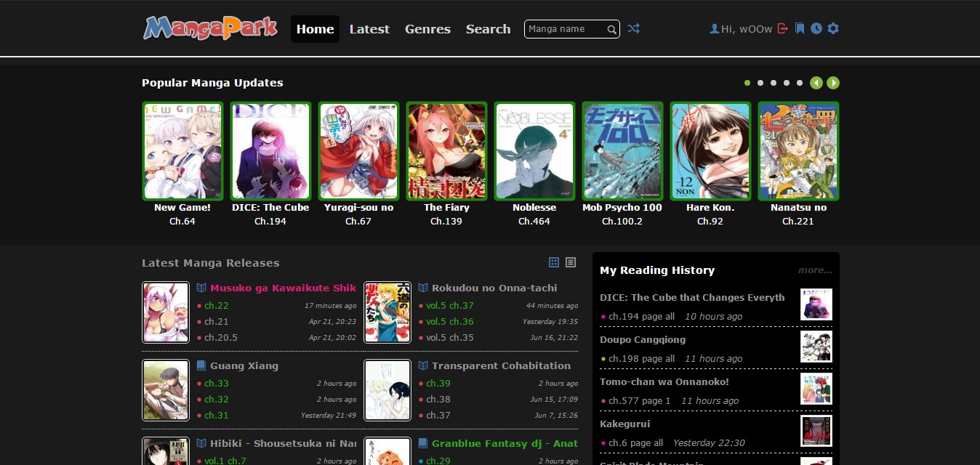The image size is (980, 465).
Task: Open the Tomo-chan wa Onnanoko! history entry
Action: pyautogui.click(x=664, y=381)
